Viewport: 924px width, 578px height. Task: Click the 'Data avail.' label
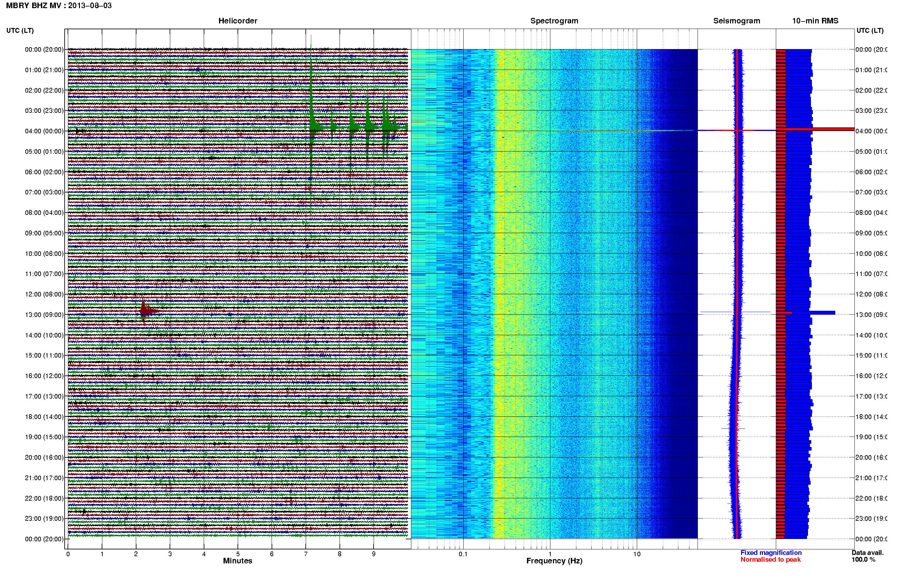pyautogui.click(x=867, y=553)
